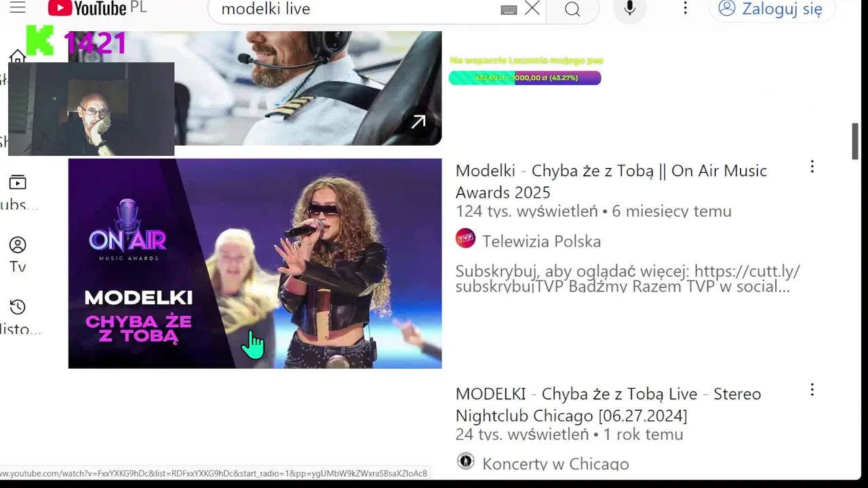This screenshot has height=488, width=868.
Task: Click the 'Subskrybuj, aby oglądać więcej' description text
Action: click(x=628, y=279)
